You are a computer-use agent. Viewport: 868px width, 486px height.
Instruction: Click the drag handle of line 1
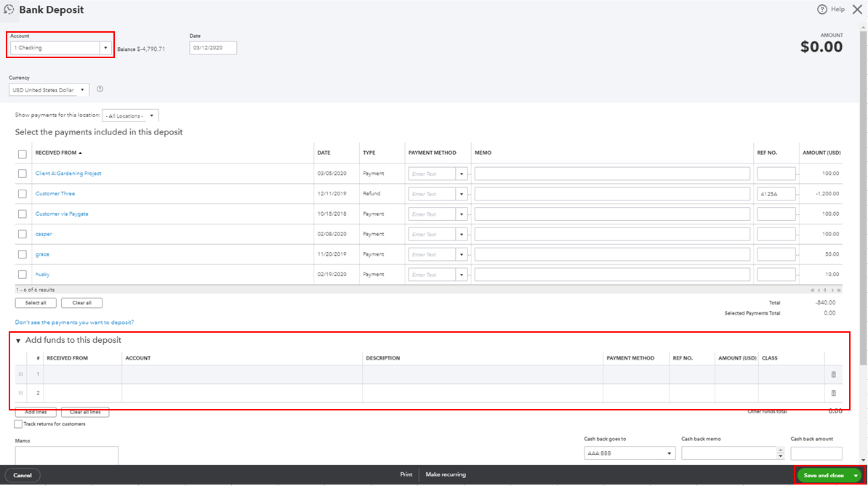21,374
